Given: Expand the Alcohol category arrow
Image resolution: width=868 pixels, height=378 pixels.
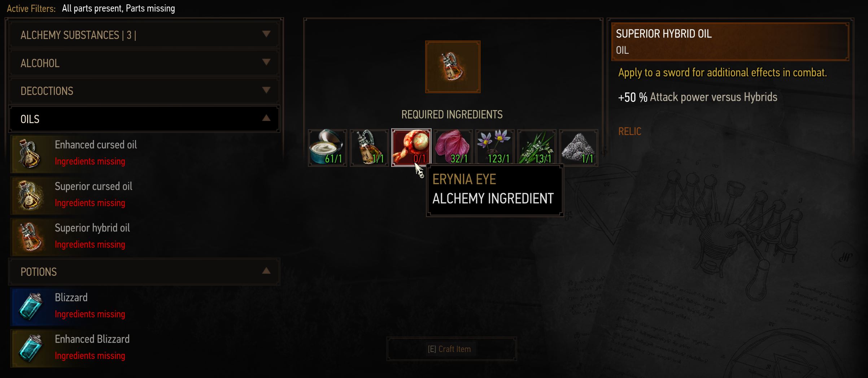Looking at the screenshot, I should [266, 62].
